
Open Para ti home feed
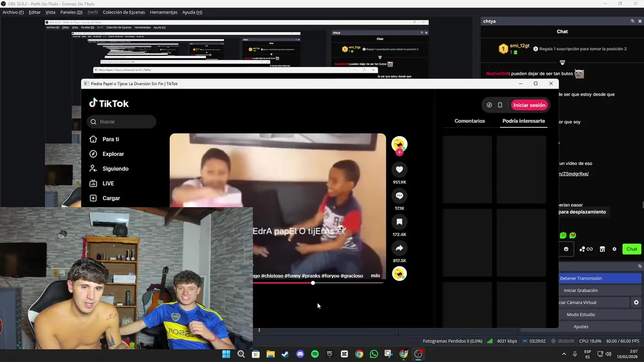(105, 139)
